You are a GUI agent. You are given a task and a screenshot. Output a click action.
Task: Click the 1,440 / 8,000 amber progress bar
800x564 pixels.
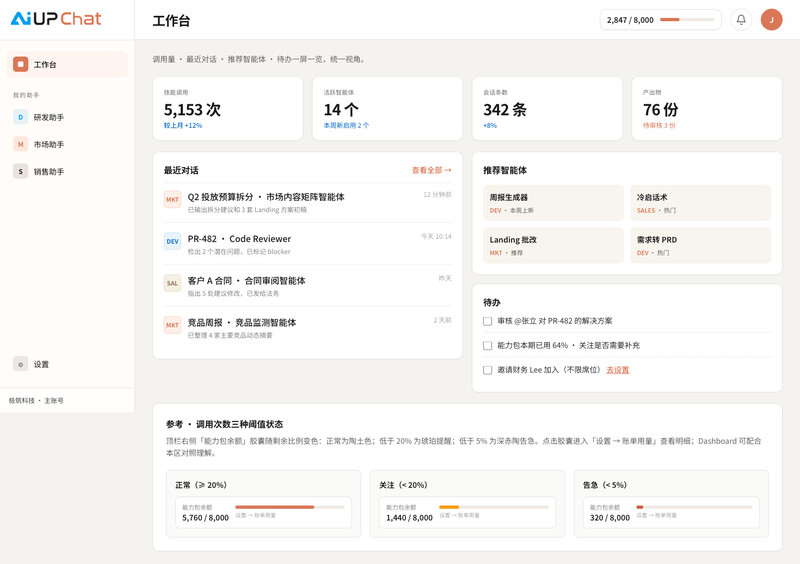pos(493,507)
